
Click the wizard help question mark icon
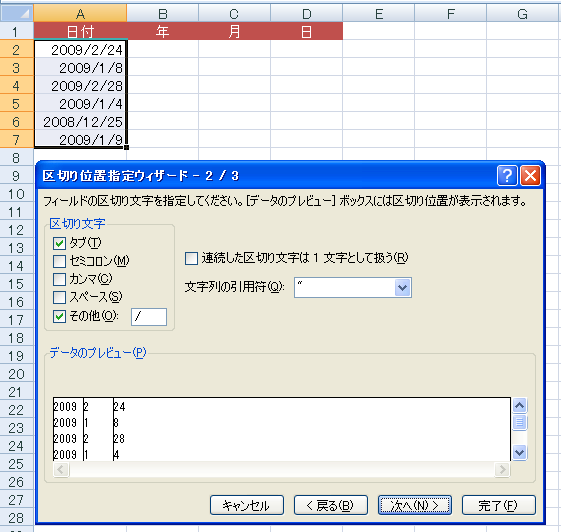507,176
